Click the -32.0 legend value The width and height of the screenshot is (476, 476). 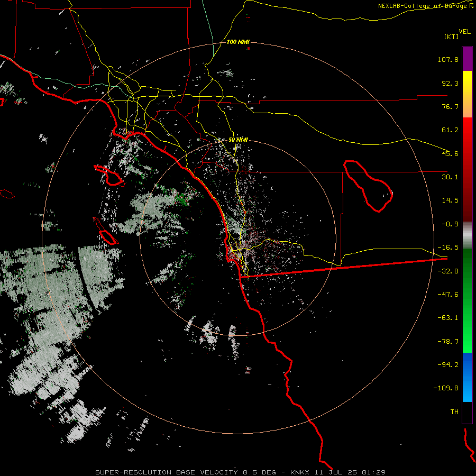[x=448, y=271]
